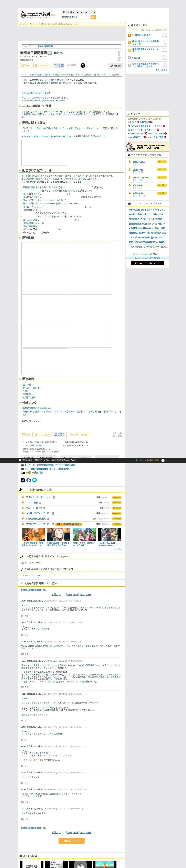
Task: Open the クラスター爆弾事件 related item
Action: pos(32,388)
